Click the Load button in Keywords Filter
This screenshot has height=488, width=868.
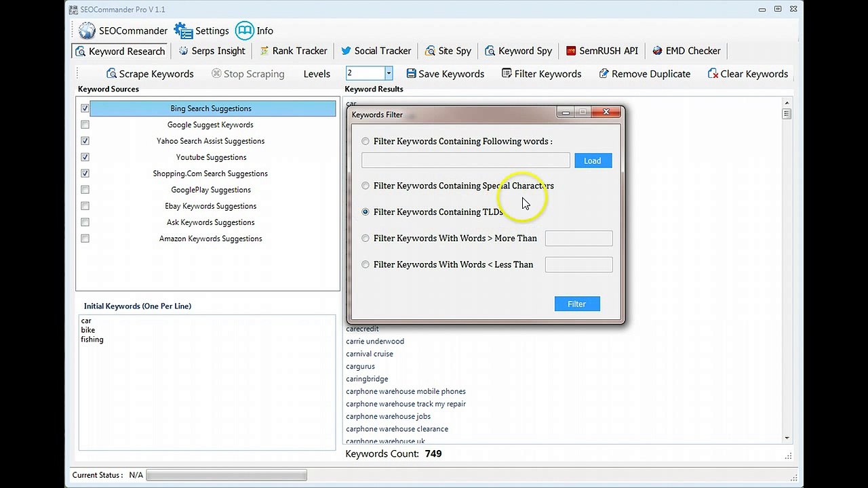click(x=593, y=161)
